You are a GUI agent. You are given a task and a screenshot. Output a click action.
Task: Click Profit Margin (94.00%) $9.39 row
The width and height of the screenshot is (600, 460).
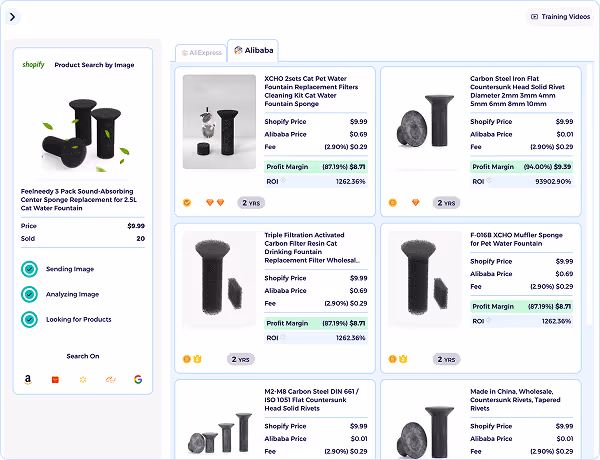(522, 167)
